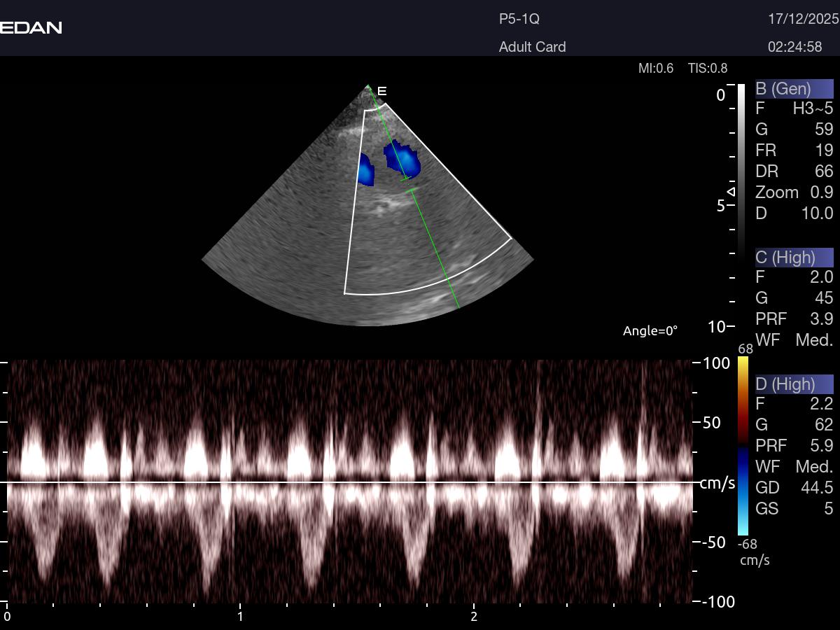
Task: Click the EDAN logo
Action: [x=31, y=27]
